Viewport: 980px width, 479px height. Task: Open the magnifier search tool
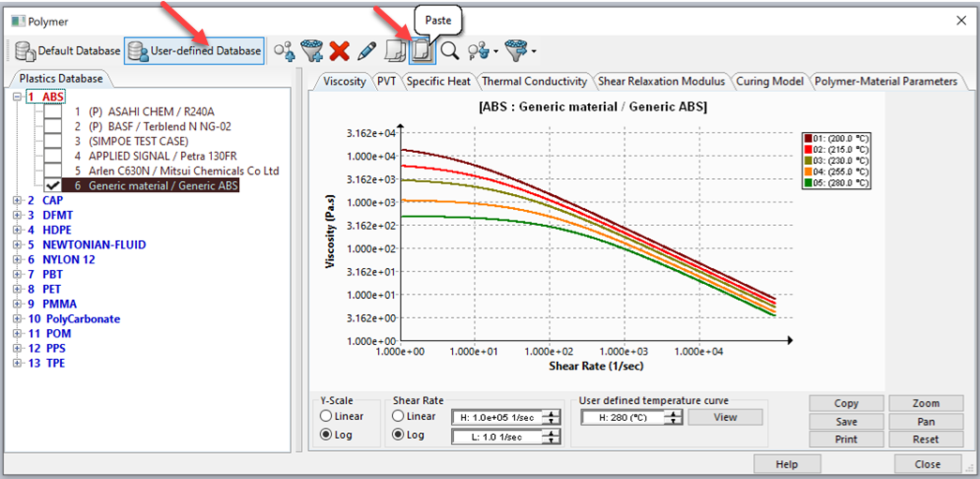(x=449, y=51)
